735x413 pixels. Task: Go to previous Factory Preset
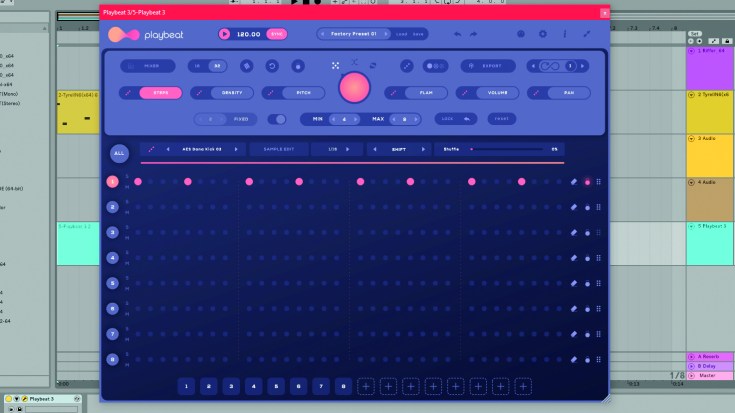[x=322, y=34]
